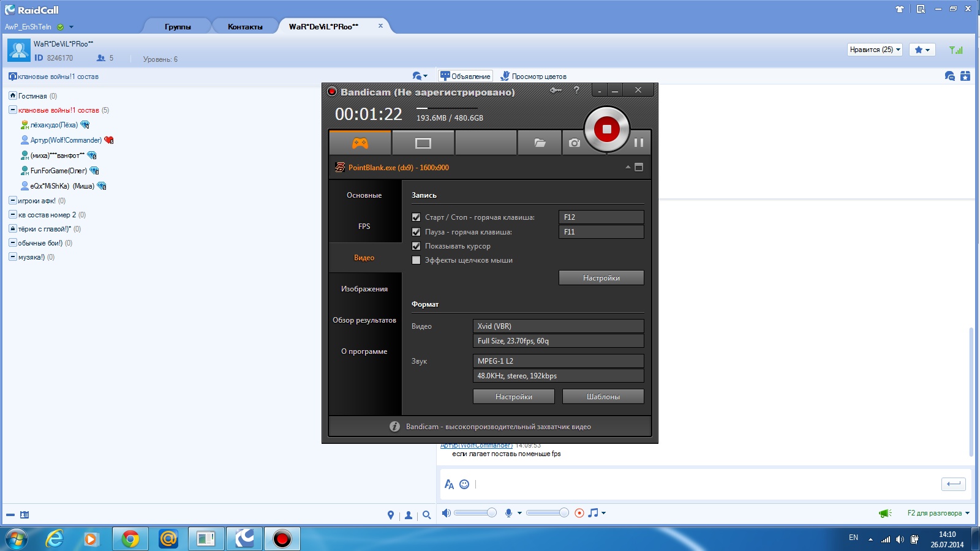The image size is (980, 551).
Task: Switch to Основные tab in Bandicam
Action: click(364, 195)
